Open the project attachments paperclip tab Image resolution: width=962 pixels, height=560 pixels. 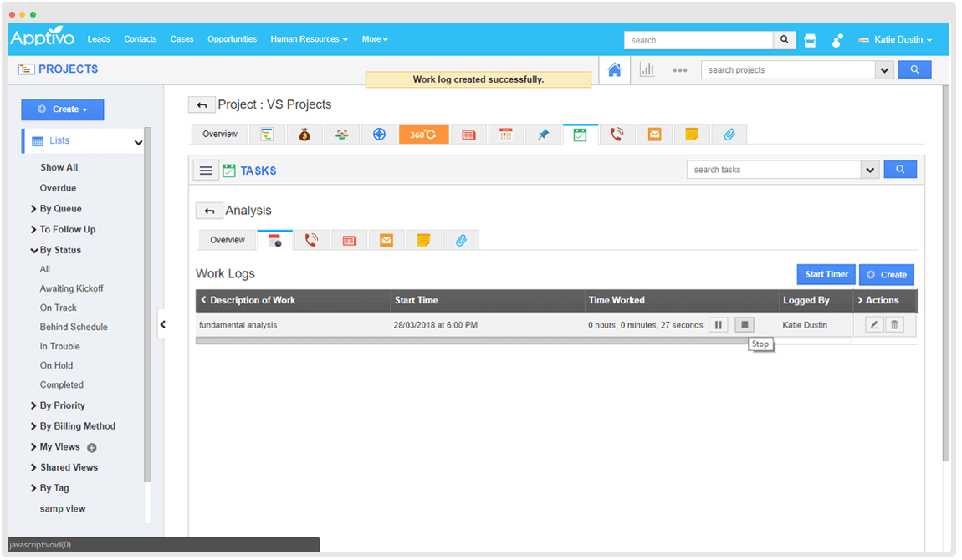[x=729, y=134]
